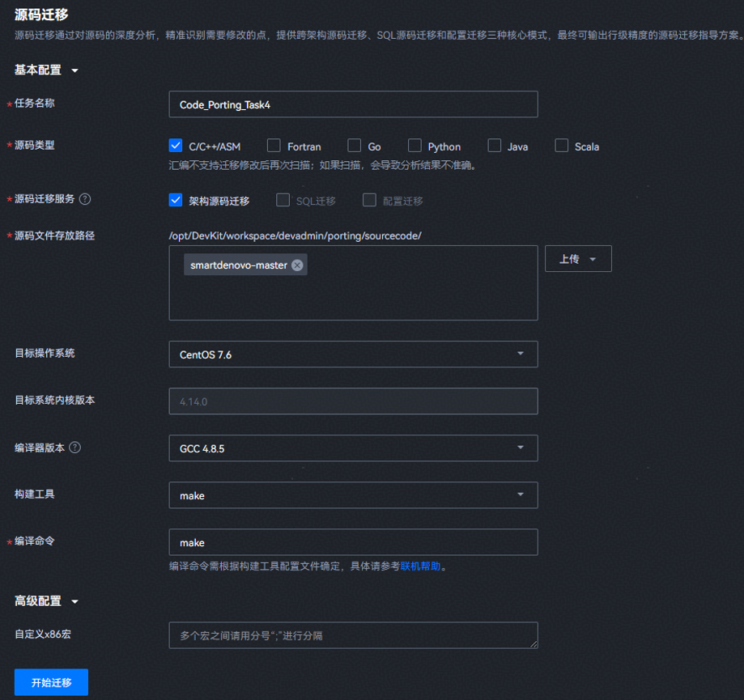
Task: Open the make build tool dropdown
Action: point(353,495)
